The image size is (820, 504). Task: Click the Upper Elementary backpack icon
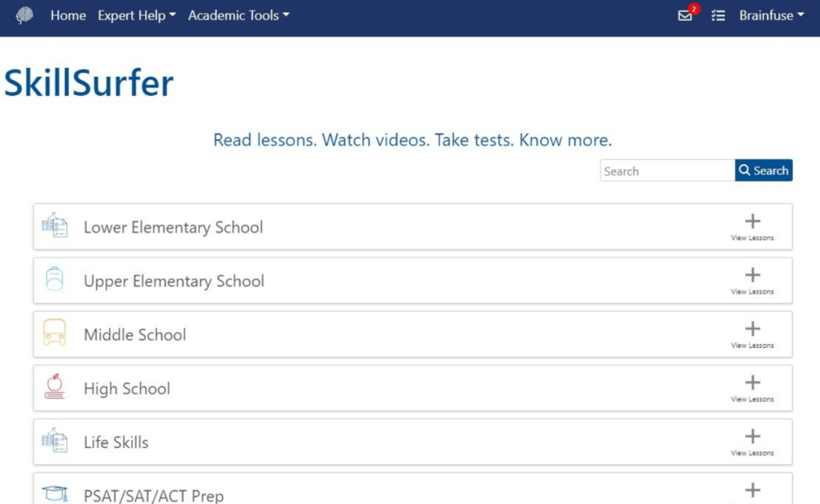tap(54, 279)
